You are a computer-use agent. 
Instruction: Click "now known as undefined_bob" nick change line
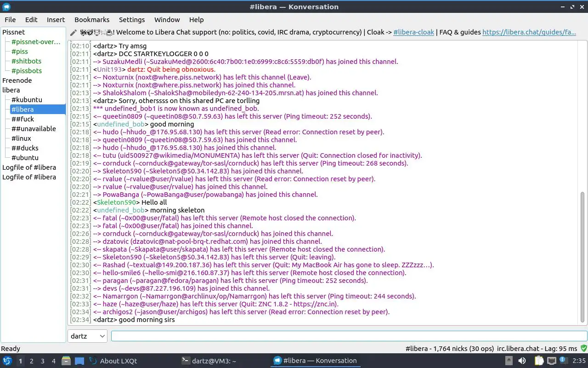tap(176, 109)
